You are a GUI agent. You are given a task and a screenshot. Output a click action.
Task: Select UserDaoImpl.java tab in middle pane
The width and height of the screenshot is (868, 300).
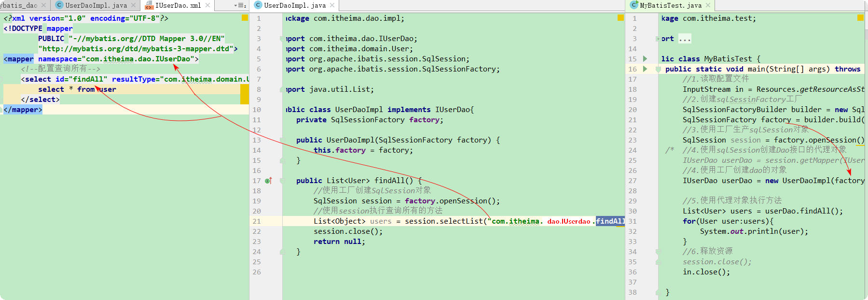coord(295,5)
